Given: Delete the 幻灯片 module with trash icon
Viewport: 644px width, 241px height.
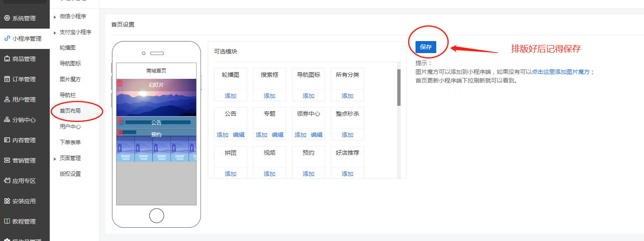Looking at the screenshot, I should (x=120, y=83).
